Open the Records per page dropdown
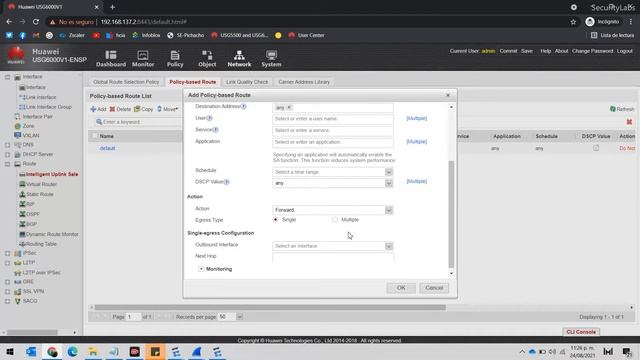640x360 pixels. point(240,317)
